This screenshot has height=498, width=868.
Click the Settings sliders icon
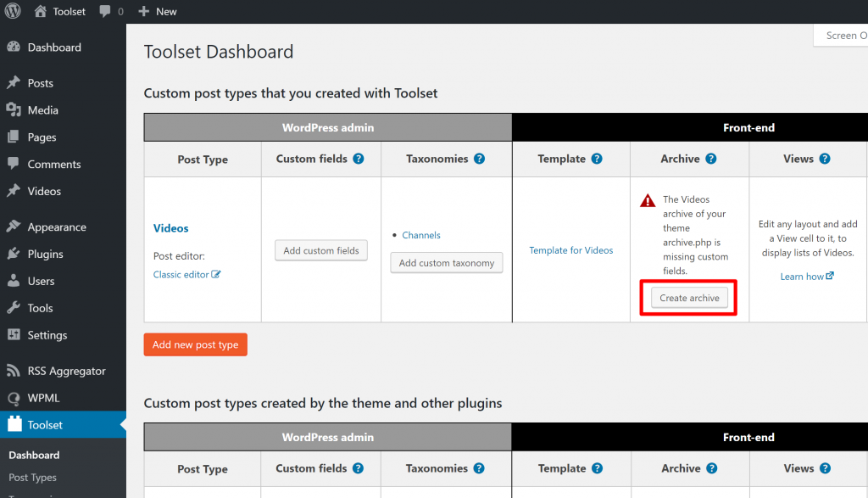(x=14, y=334)
